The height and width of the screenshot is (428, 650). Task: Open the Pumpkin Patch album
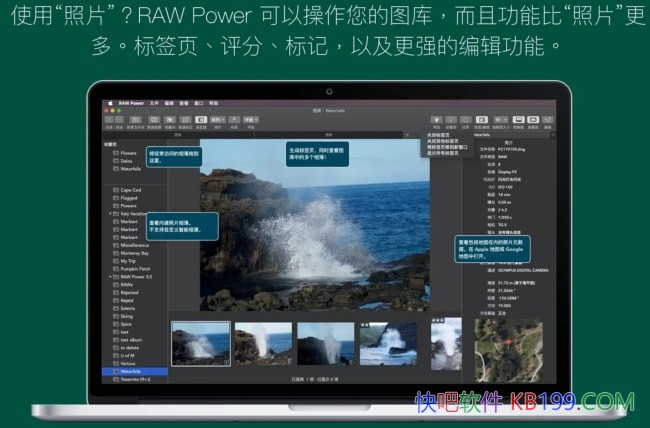131,270
